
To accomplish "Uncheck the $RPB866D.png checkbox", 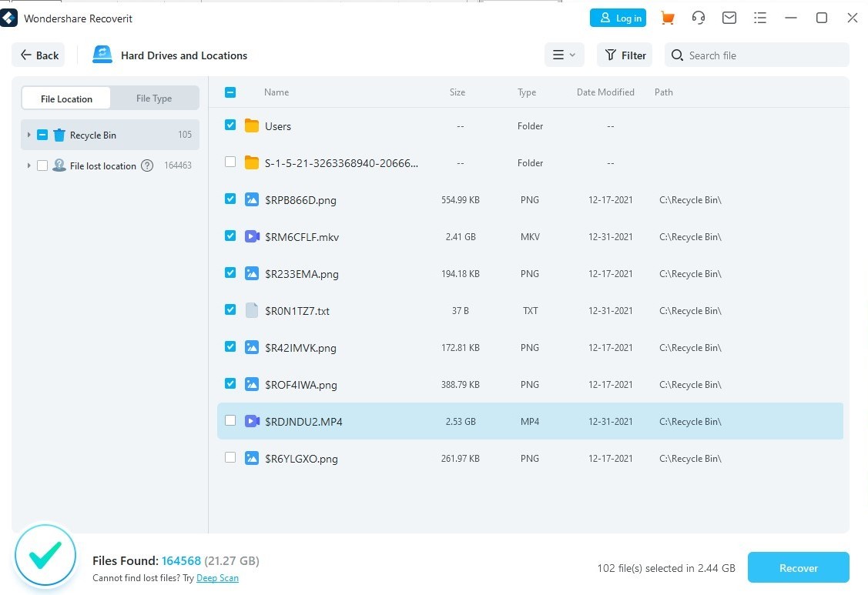I will point(230,199).
